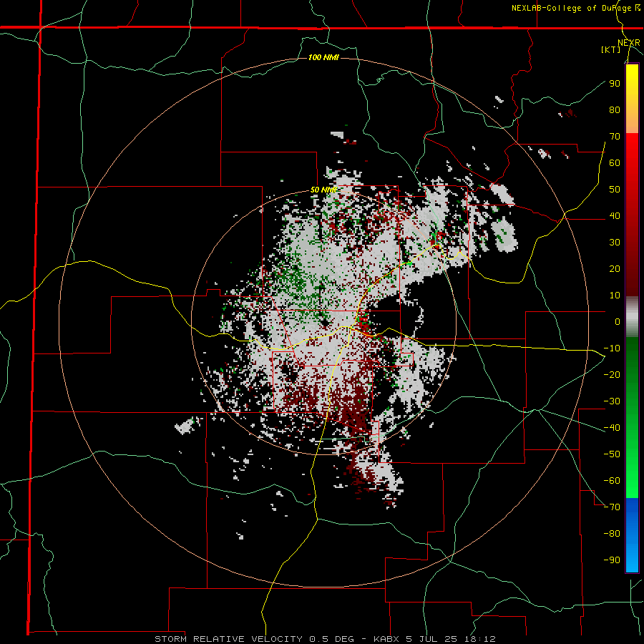
Task: Click the -90 value on the velocity scale
Action: (612, 560)
